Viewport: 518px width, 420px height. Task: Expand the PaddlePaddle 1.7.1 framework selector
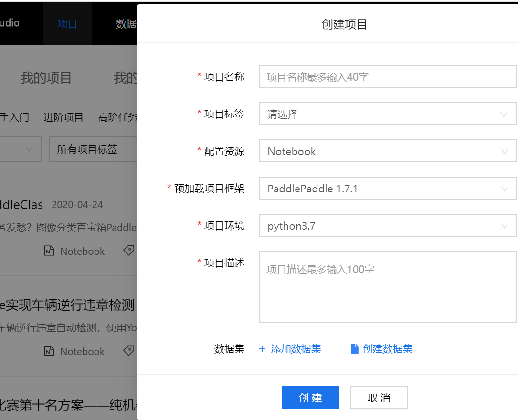coord(387,188)
